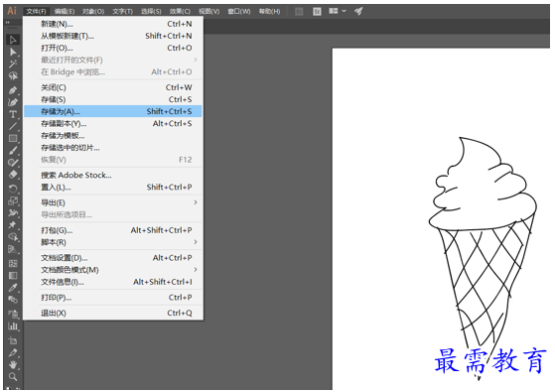Choose 文档设置(D)... menu entry
555x392 pixels.
pyautogui.click(x=113, y=258)
